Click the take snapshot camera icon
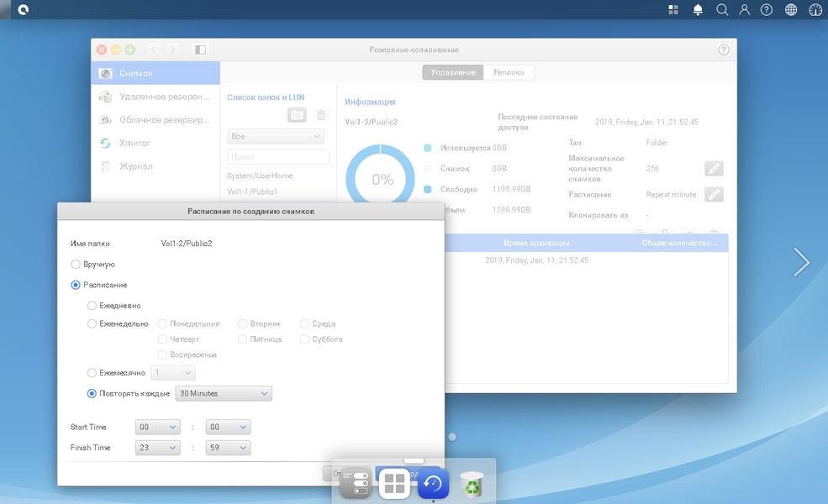Image resolution: width=828 pixels, height=504 pixels. [x=297, y=115]
